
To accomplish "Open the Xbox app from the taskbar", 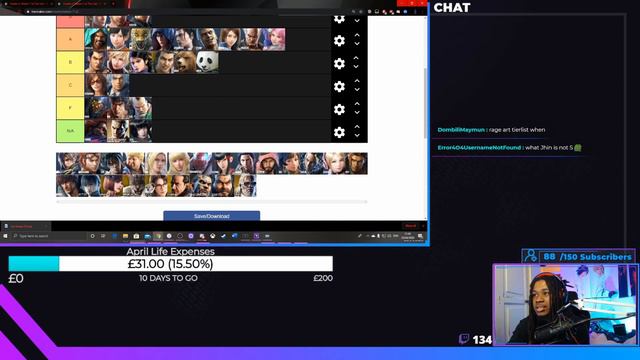I will tap(212, 236).
